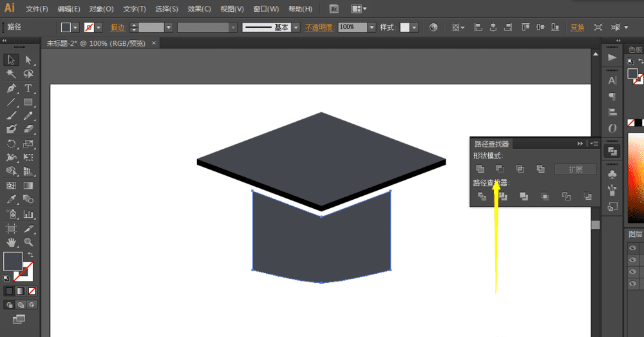Click the Fill color swatch in toolbox
The height and width of the screenshot is (337, 644).
(12, 261)
